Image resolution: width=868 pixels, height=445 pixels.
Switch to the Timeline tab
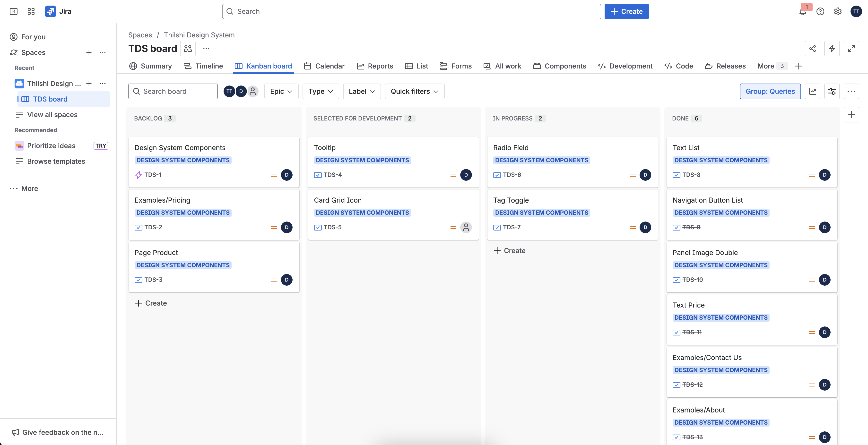pyautogui.click(x=203, y=66)
